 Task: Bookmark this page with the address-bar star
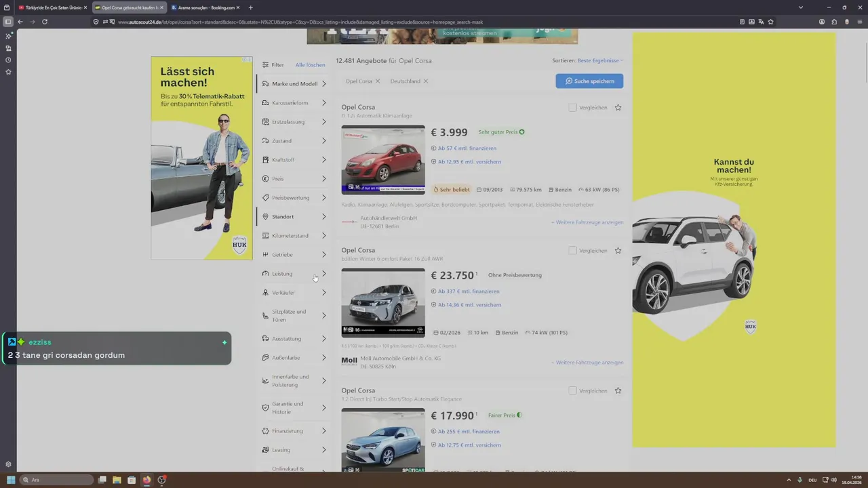(771, 22)
